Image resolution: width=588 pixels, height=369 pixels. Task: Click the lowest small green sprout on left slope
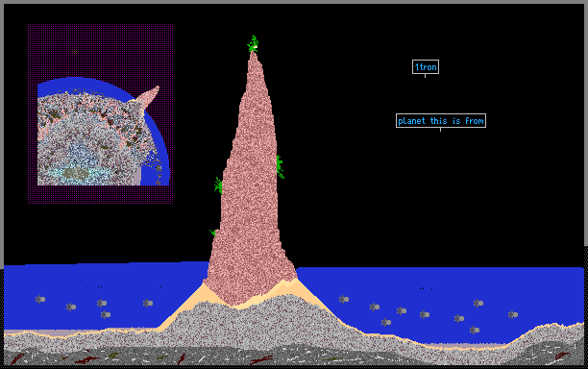(212, 233)
